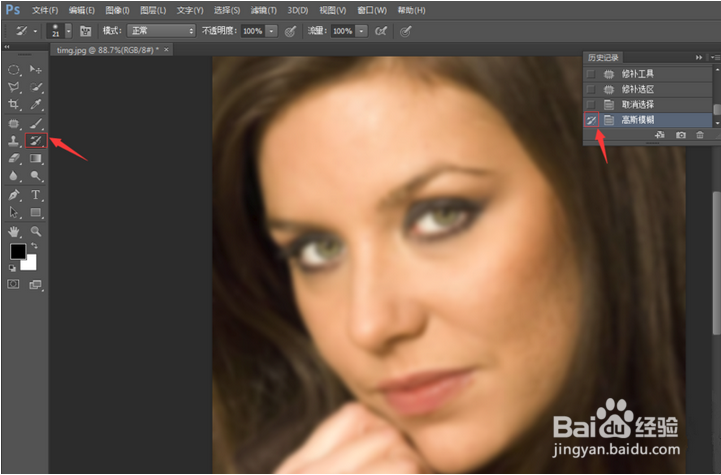Toggle history brush source on 高斯模糊
The image size is (721, 475).
(x=591, y=120)
